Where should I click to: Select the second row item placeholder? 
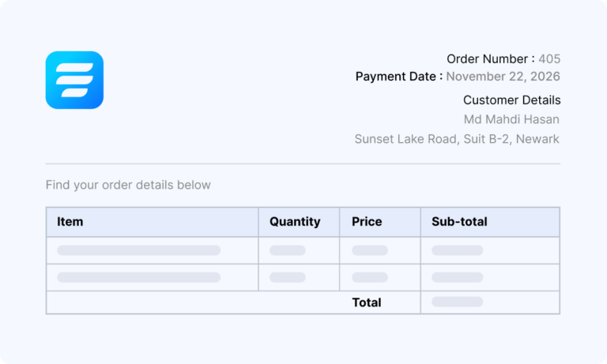click(138, 277)
